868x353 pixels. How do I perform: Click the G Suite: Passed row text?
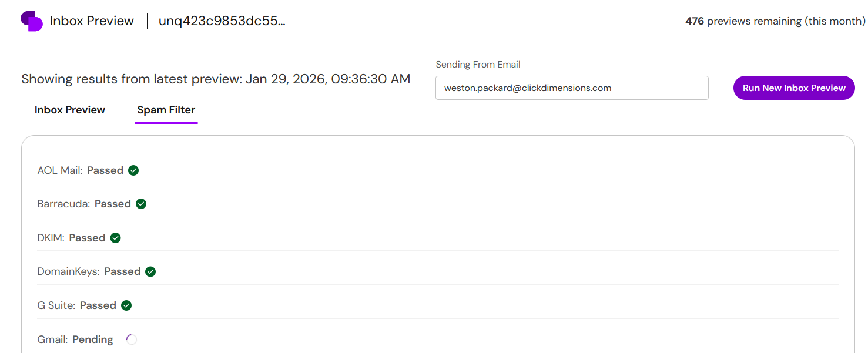76,305
